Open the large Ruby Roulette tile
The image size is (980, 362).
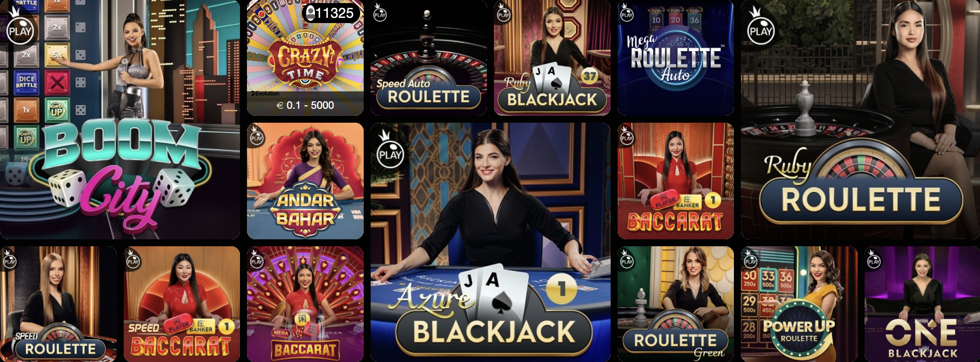(860, 119)
